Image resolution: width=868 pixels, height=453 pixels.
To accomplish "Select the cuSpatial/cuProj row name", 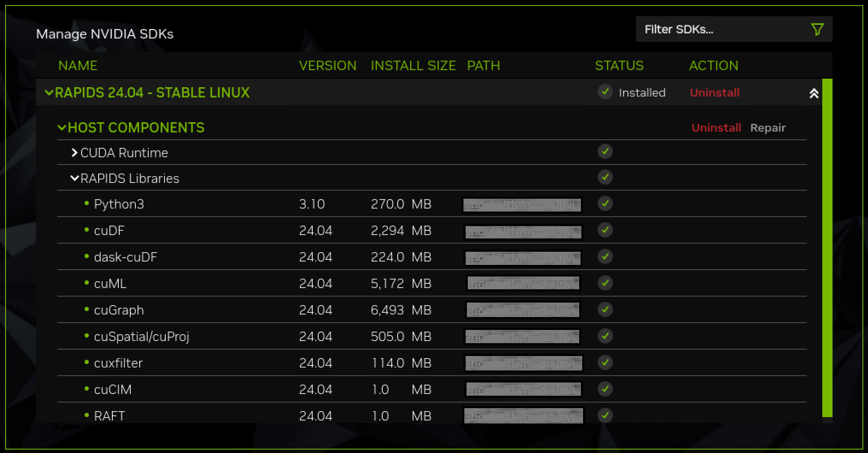I will [141, 337].
